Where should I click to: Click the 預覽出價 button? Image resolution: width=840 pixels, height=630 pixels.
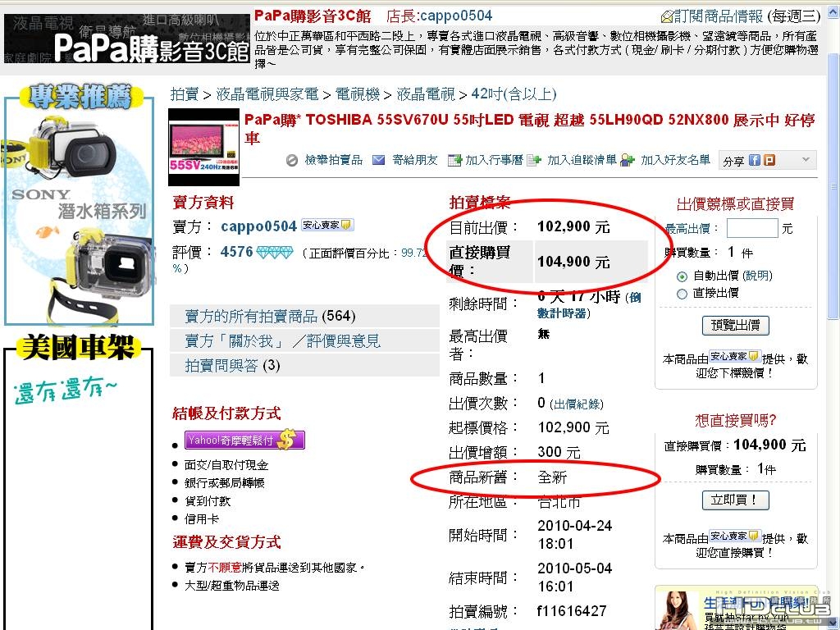(x=735, y=325)
